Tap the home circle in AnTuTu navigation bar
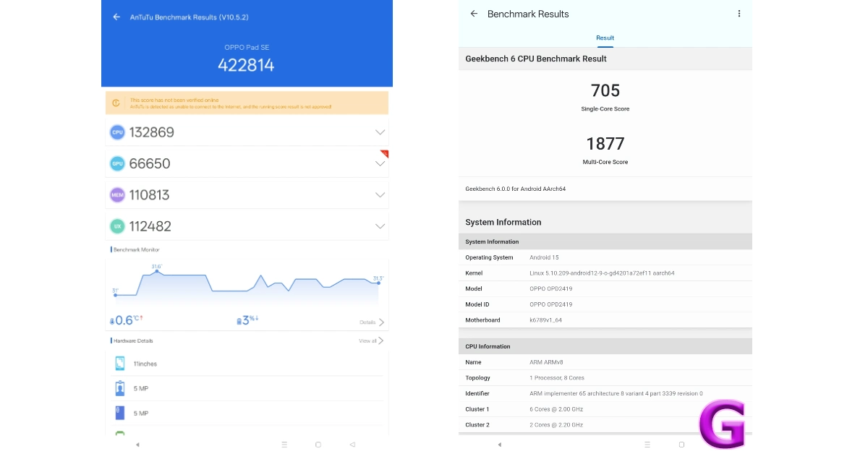 click(x=318, y=445)
